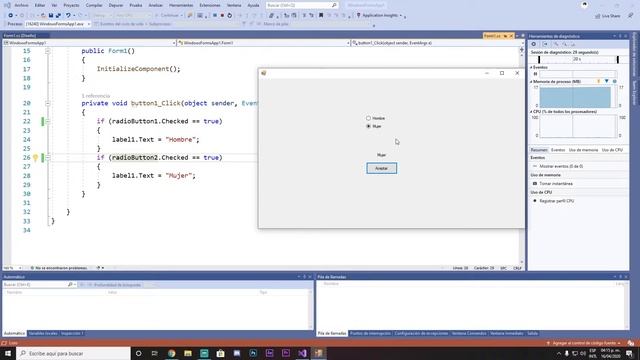Click the undo toolbar icon
640x360 pixels.
click(68, 16)
